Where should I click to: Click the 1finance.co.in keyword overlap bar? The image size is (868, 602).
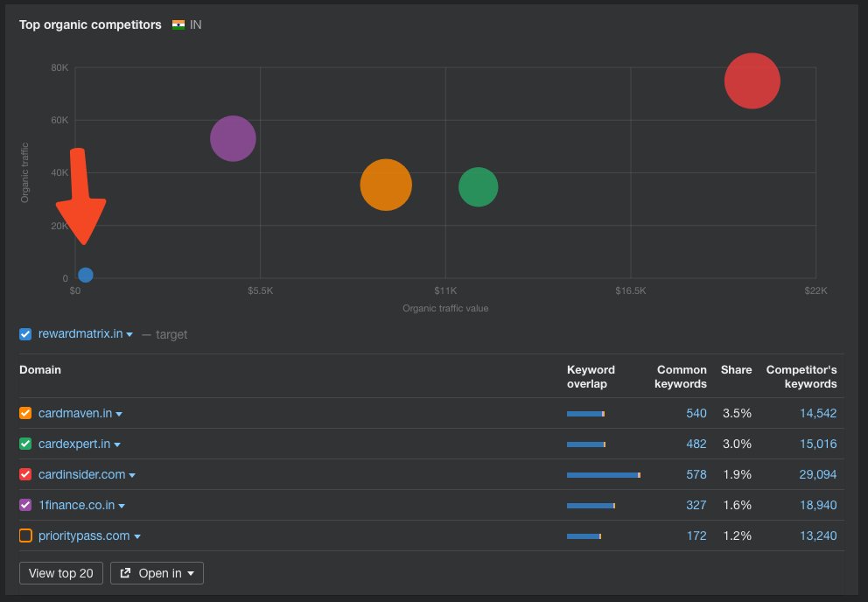click(591, 506)
